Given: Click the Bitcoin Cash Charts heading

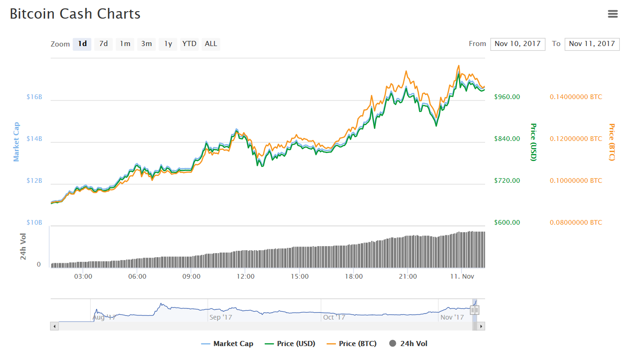Looking at the screenshot, I should pos(75,14).
